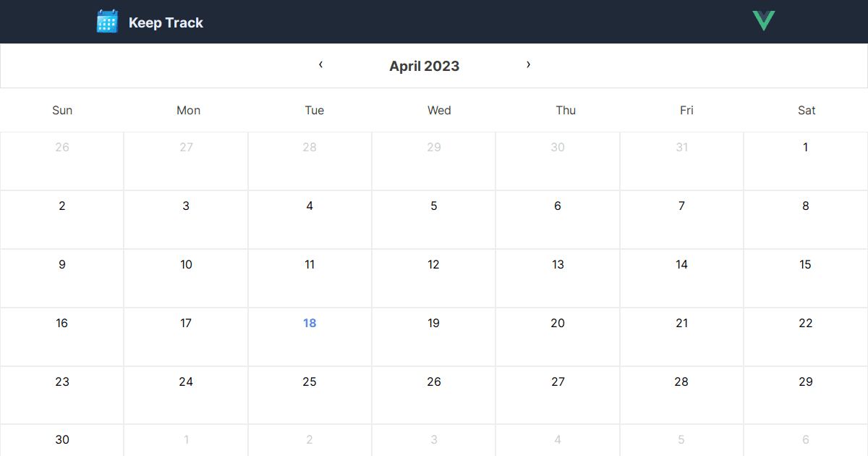Select April 28 day cell
Screen dimensions: 868x456
(x=681, y=395)
